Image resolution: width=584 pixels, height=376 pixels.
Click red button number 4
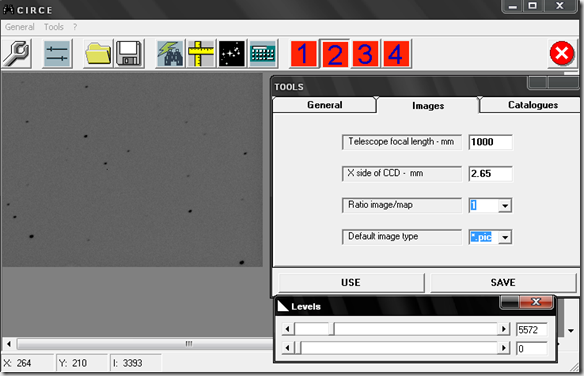pyautogui.click(x=396, y=54)
